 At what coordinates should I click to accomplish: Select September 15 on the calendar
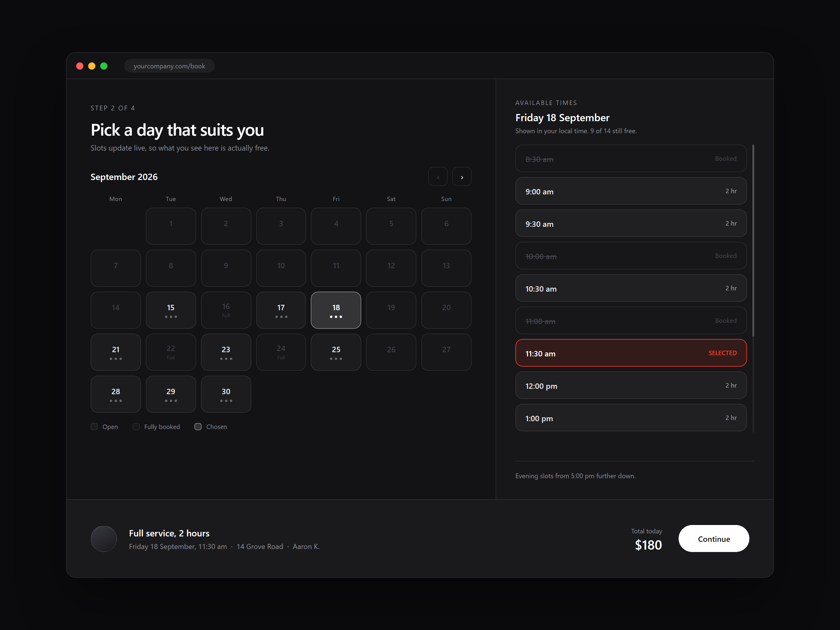(171, 310)
